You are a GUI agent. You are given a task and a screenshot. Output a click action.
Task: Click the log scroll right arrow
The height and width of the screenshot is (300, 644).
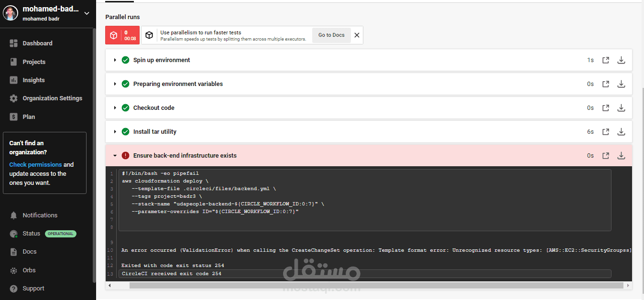pos(627,286)
